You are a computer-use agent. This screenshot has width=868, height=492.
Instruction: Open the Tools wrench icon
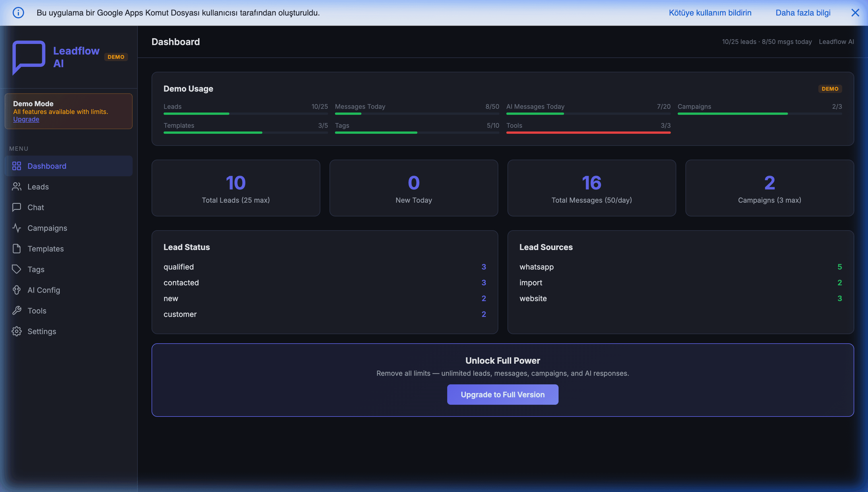tap(17, 311)
